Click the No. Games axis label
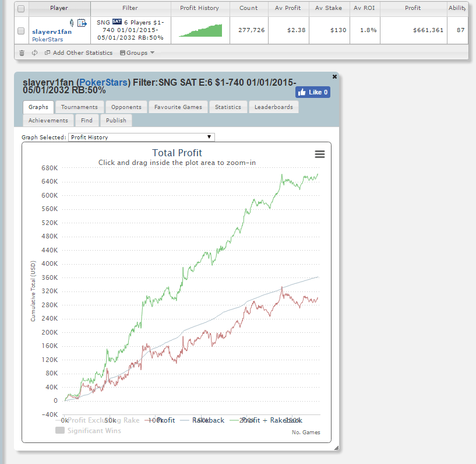 click(x=306, y=433)
